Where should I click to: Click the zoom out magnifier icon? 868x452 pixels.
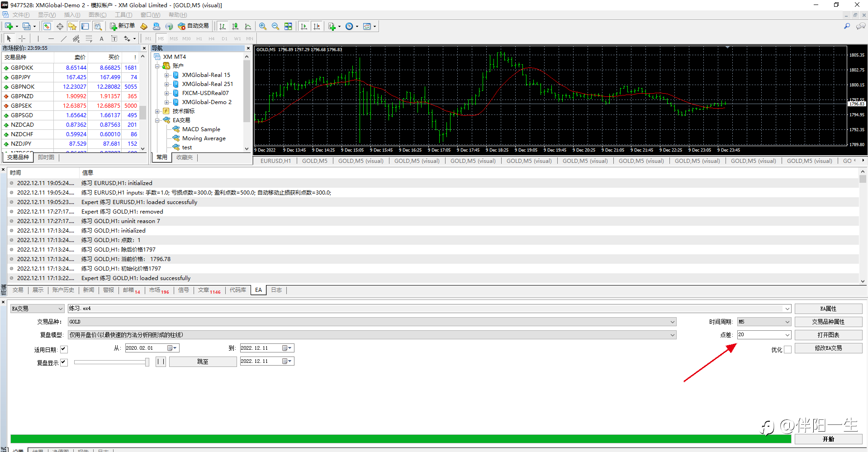pos(275,26)
